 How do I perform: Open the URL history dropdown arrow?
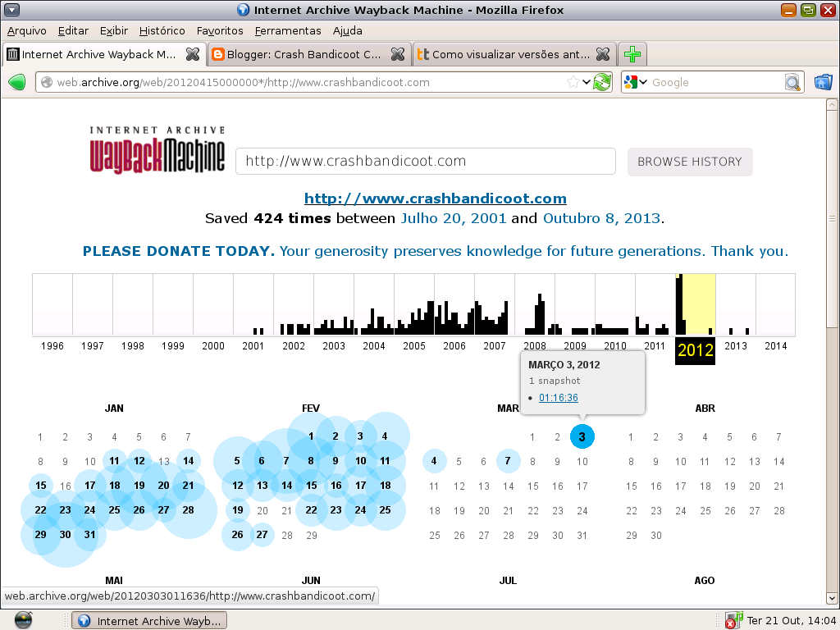(586, 82)
